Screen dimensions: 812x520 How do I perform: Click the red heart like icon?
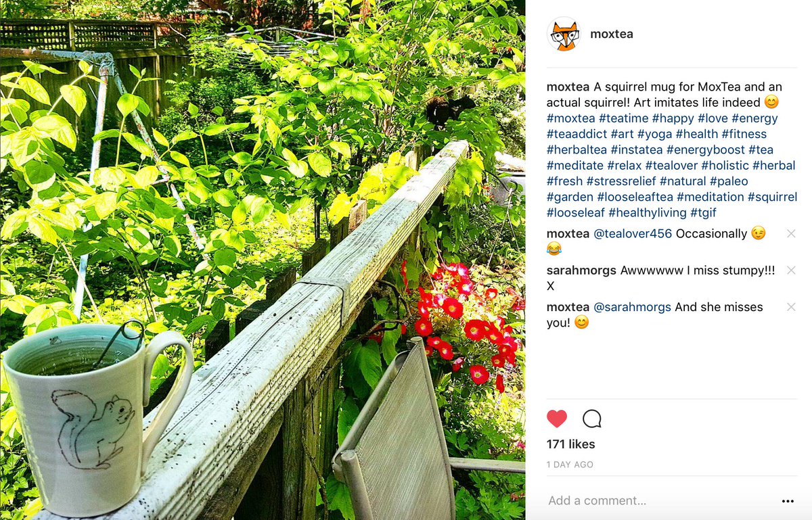coord(557,419)
